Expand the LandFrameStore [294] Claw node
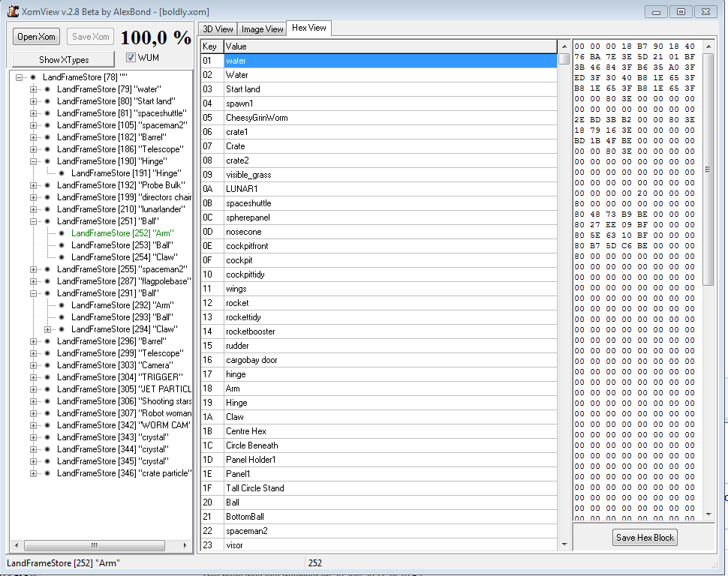728x576 pixels. pos(47,329)
